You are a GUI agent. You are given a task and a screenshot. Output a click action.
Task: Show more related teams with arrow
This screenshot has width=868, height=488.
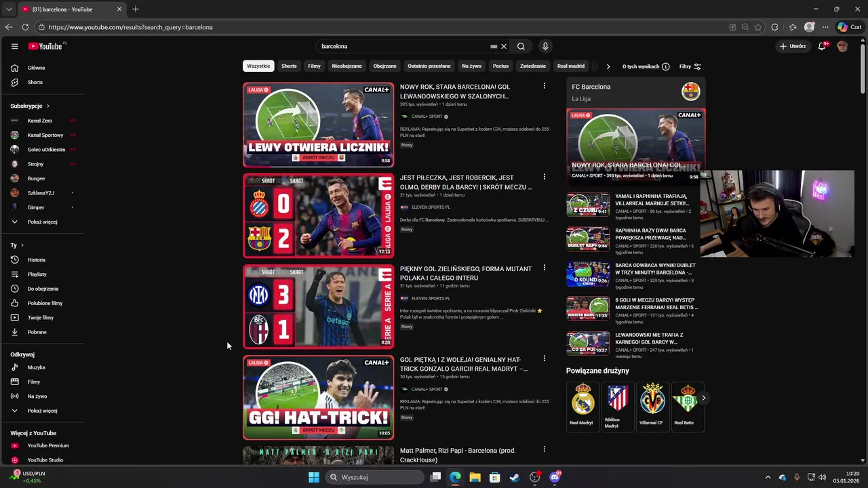point(703,398)
